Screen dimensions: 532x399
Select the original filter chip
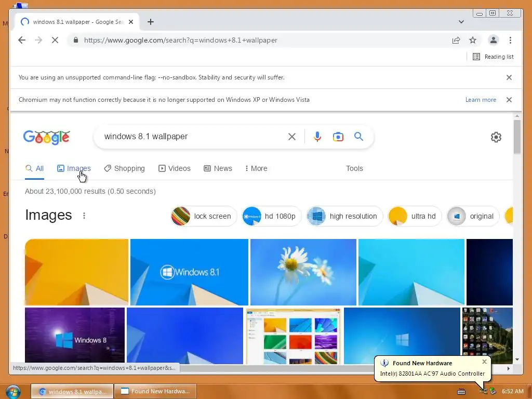tap(473, 216)
